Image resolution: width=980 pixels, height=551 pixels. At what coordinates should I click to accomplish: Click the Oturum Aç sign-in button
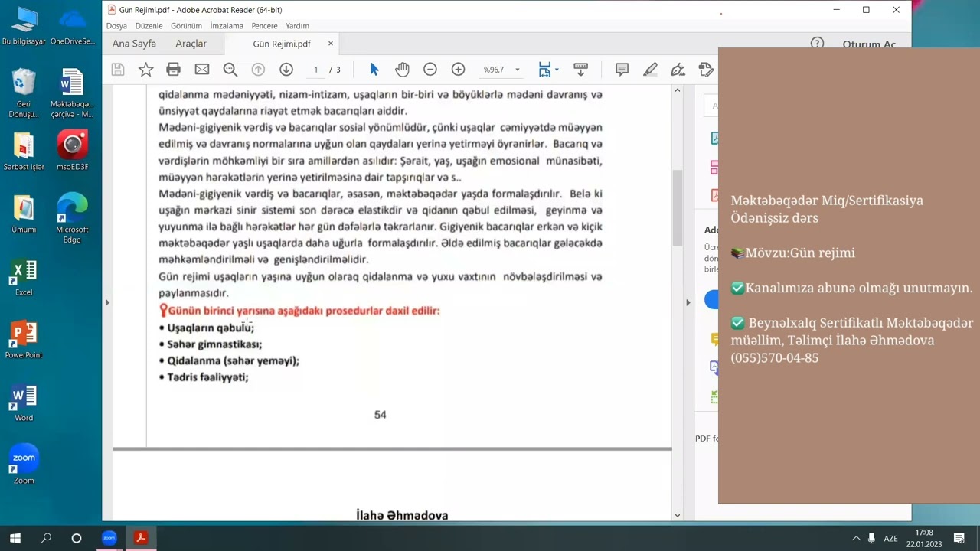pos(869,44)
